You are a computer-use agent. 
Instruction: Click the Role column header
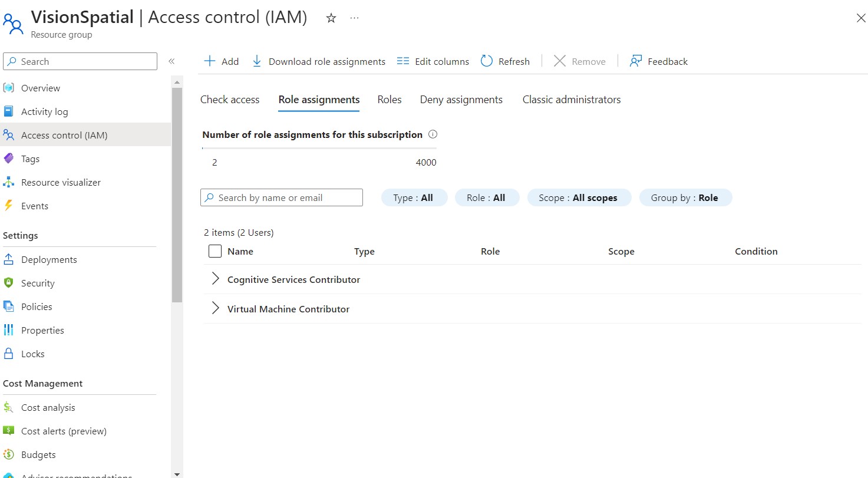tap(490, 251)
